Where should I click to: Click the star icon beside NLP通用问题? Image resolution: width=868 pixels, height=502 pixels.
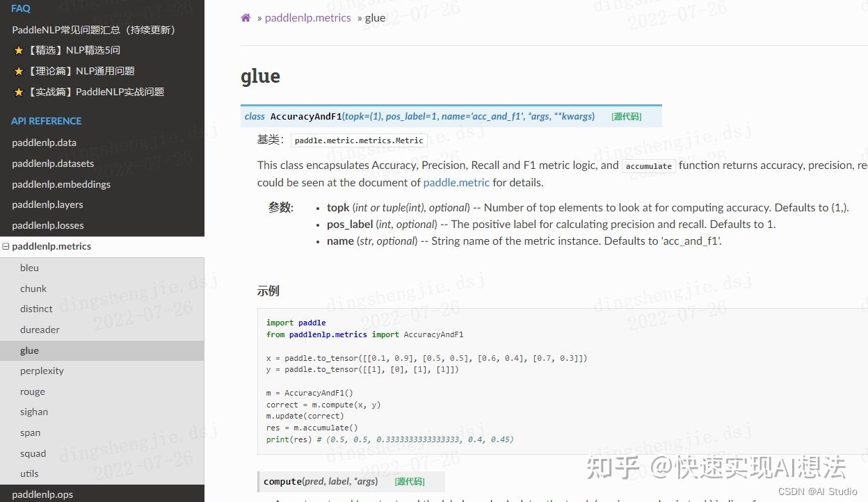coord(19,70)
